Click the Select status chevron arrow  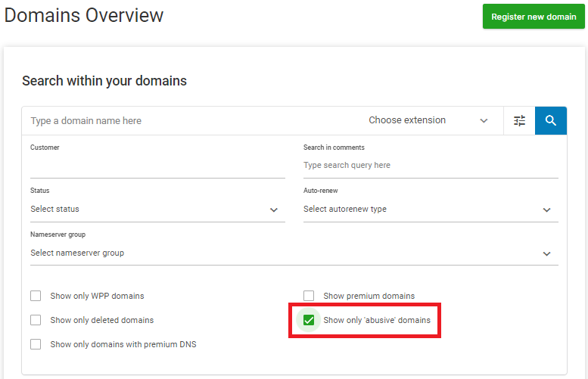[274, 210]
